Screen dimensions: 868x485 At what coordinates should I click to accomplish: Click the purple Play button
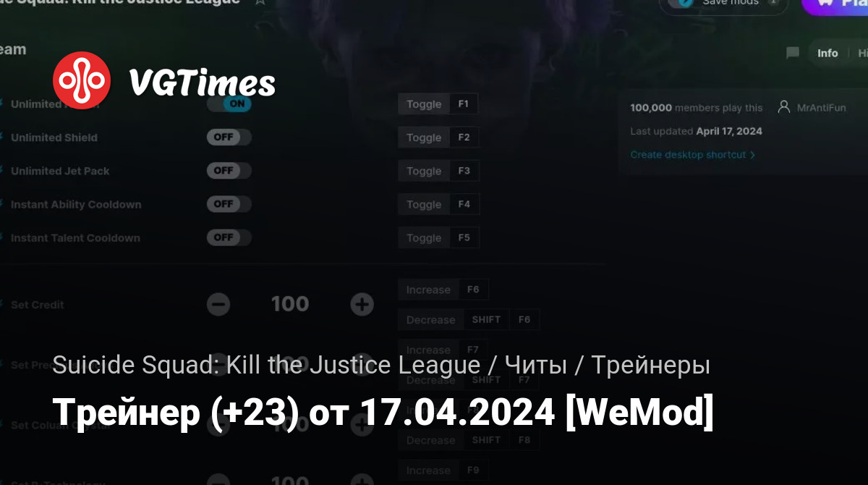[835, 4]
